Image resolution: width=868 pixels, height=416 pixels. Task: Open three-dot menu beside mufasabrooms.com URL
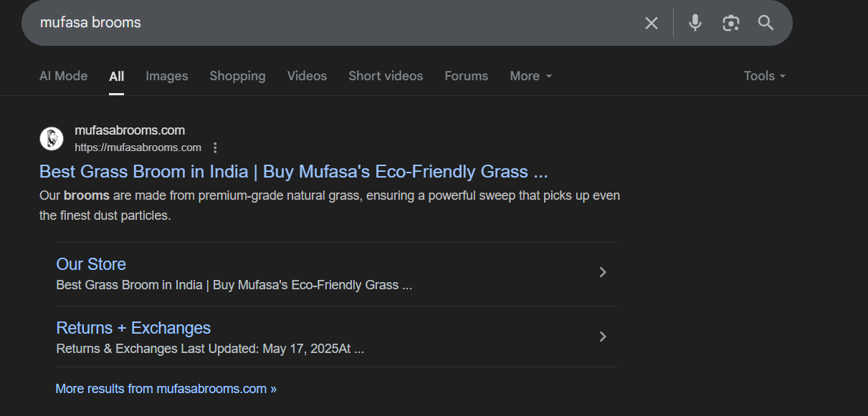(215, 147)
